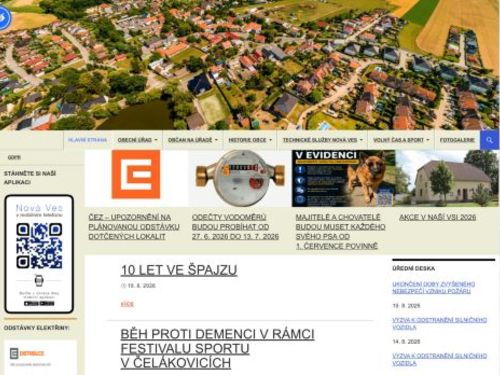Open the Fotogalerie menu item
Screen dimensions: 500x375
(457, 140)
